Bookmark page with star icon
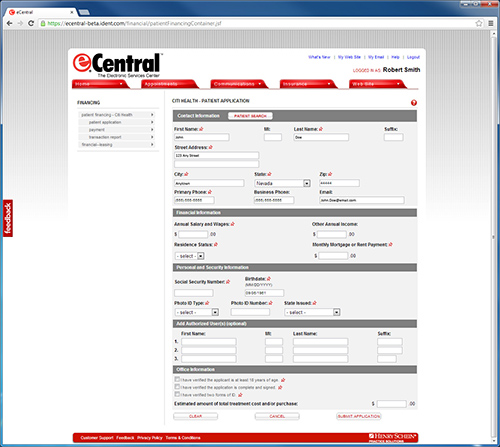This screenshot has height=447, width=500. [479, 23]
